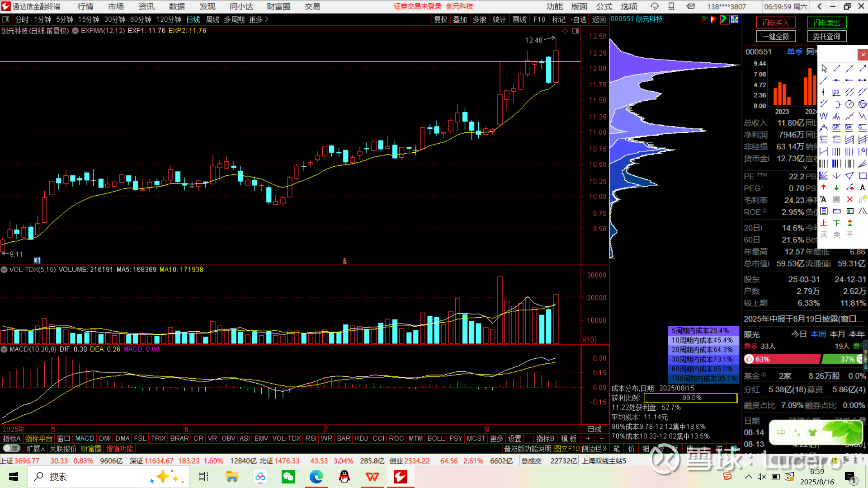Screen dimensions: 868x488
Task: Switch to 周线 weekly period
Action: [212, 19]
